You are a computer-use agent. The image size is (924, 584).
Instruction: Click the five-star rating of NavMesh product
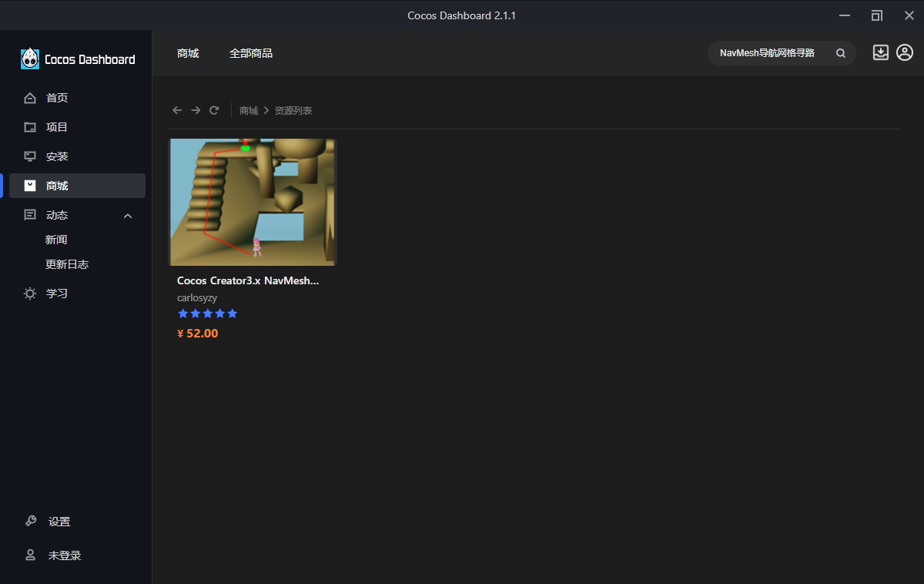tap(207, 314)
